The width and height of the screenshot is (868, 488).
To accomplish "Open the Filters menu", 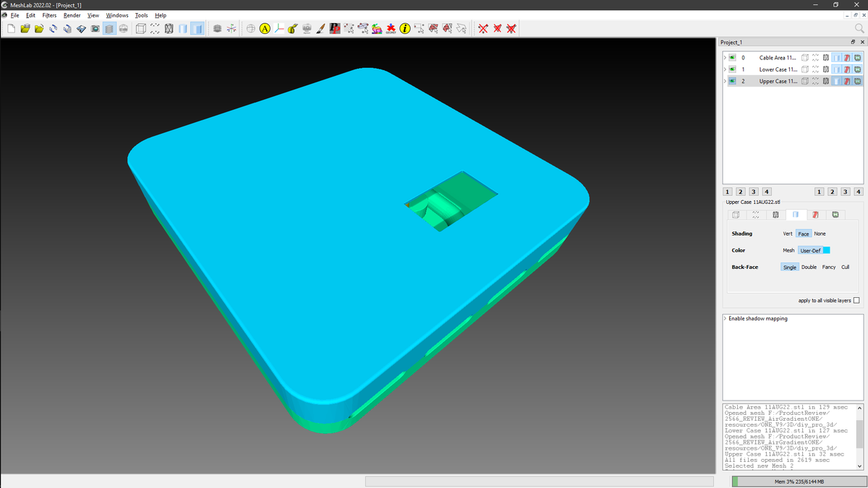I will point(49,15).
